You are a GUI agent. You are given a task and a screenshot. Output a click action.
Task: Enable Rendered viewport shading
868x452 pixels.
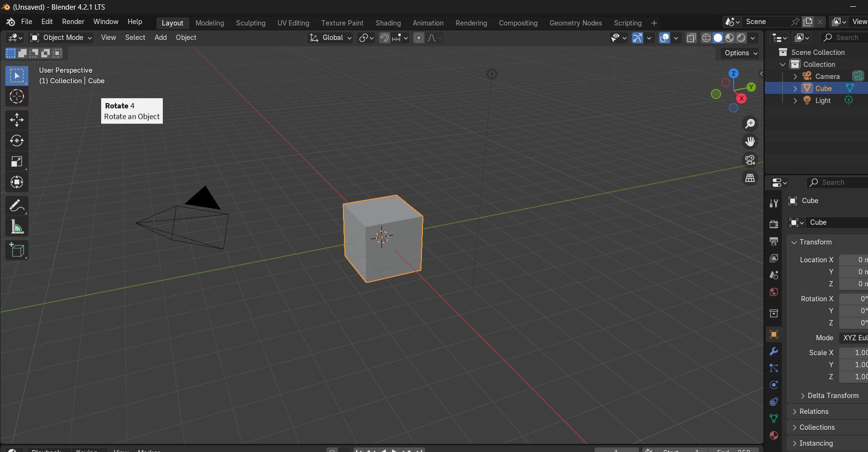pos(740,38)
